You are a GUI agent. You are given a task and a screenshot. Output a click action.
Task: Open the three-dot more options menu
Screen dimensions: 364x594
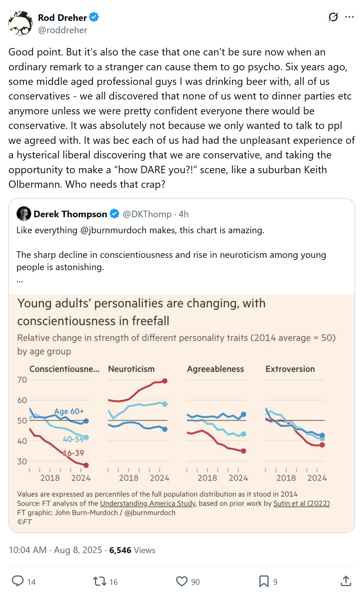coord(349,17)
